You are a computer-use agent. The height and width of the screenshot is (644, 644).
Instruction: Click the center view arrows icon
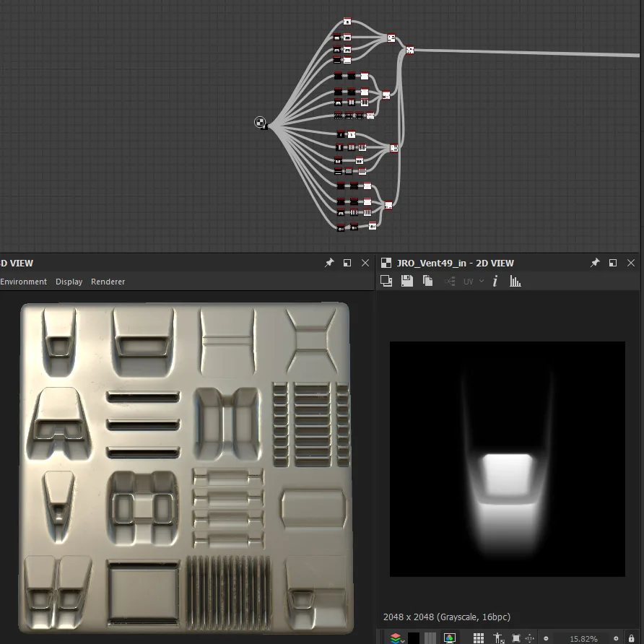530,638
